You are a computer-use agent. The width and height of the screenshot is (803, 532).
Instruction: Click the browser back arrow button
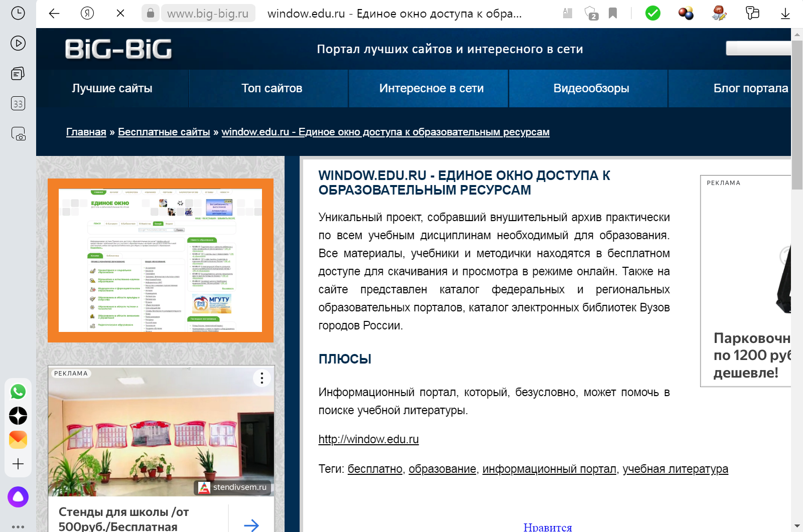pyautogui.click(x=54, y=14)
